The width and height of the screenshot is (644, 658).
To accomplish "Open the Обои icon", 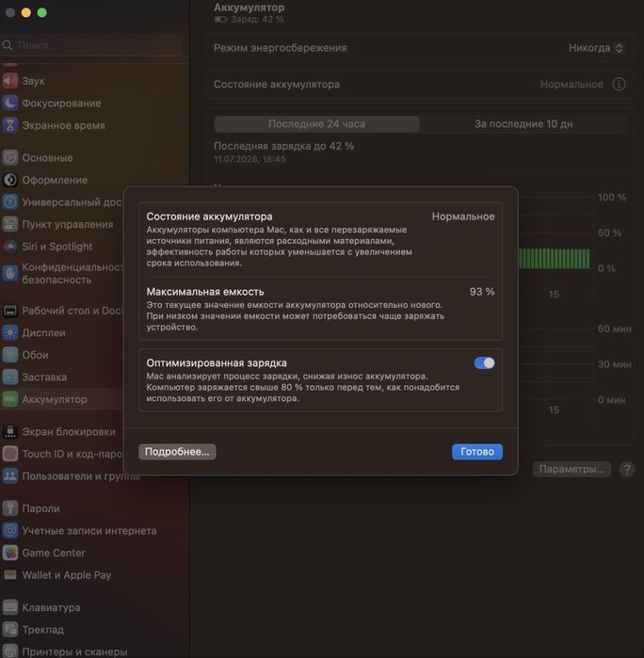I will tap(10, 355).
